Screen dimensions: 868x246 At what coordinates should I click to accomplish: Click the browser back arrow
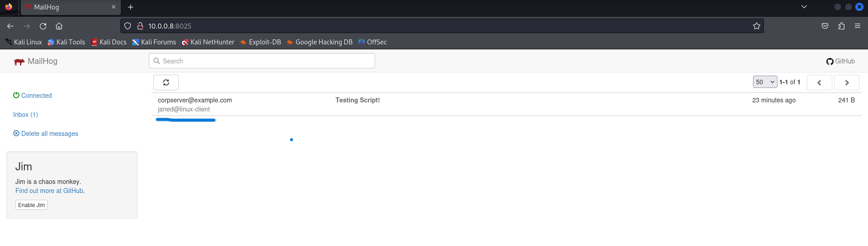coord(10,26)
